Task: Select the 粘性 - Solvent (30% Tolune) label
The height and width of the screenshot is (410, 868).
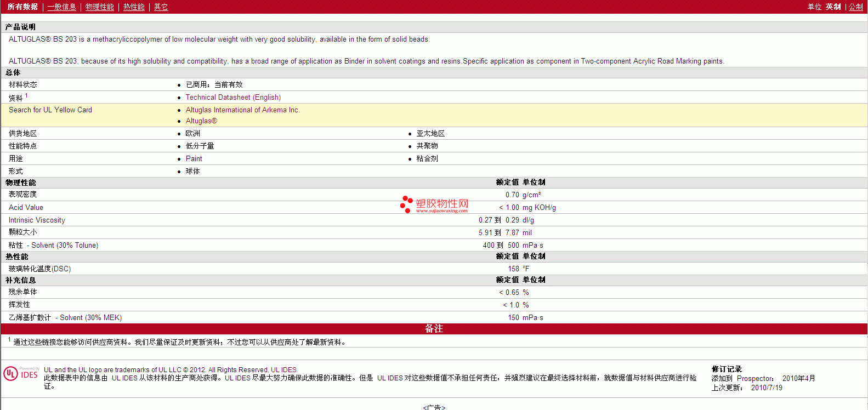Action: [x=53, y=245]
